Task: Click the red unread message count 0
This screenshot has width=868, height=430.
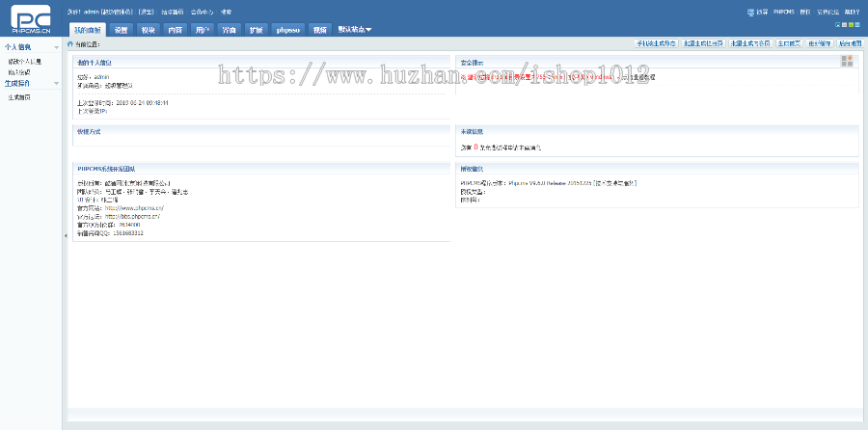Action: pos(475,148)
